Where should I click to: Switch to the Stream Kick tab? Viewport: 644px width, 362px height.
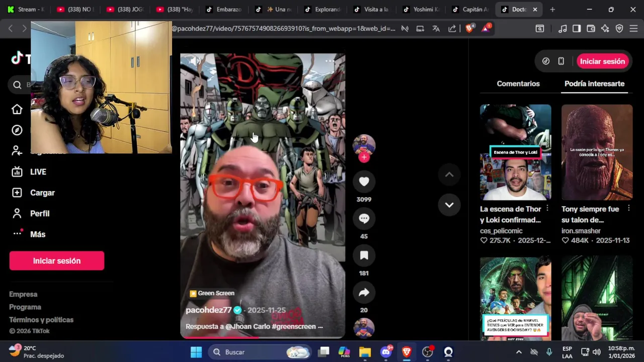tap(26, 10)
